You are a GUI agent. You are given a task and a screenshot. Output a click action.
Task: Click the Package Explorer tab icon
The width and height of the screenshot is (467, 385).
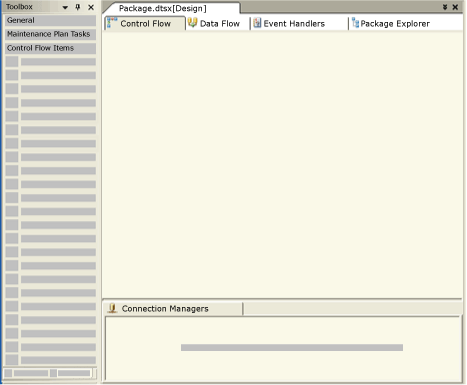click(355, 23)
